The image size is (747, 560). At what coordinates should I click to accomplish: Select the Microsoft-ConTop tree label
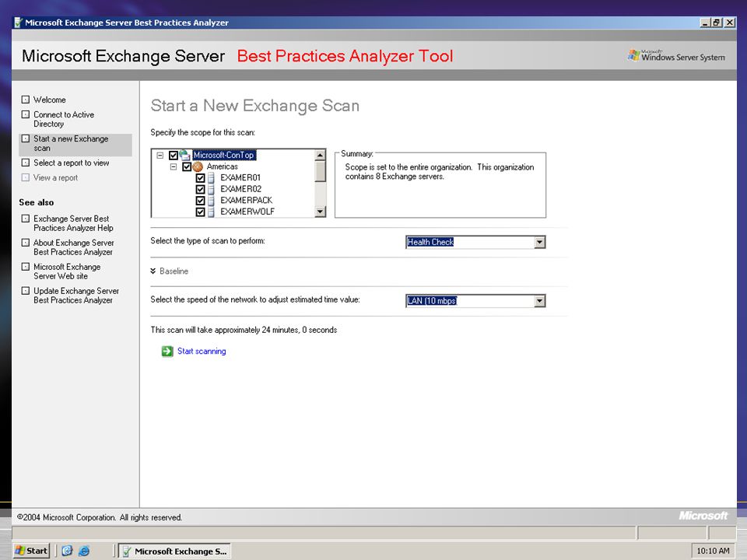pos(224,156)
